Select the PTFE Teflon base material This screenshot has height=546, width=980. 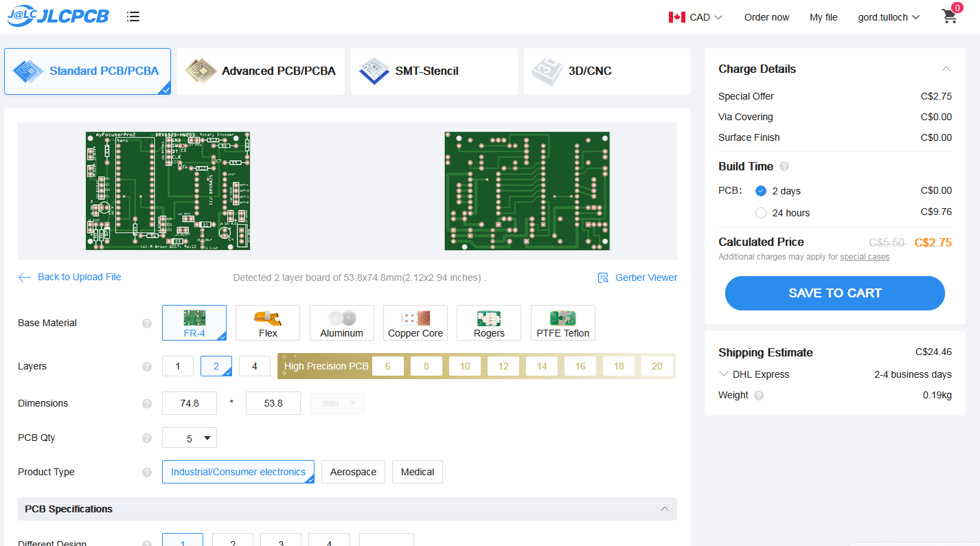pos(563,323)
